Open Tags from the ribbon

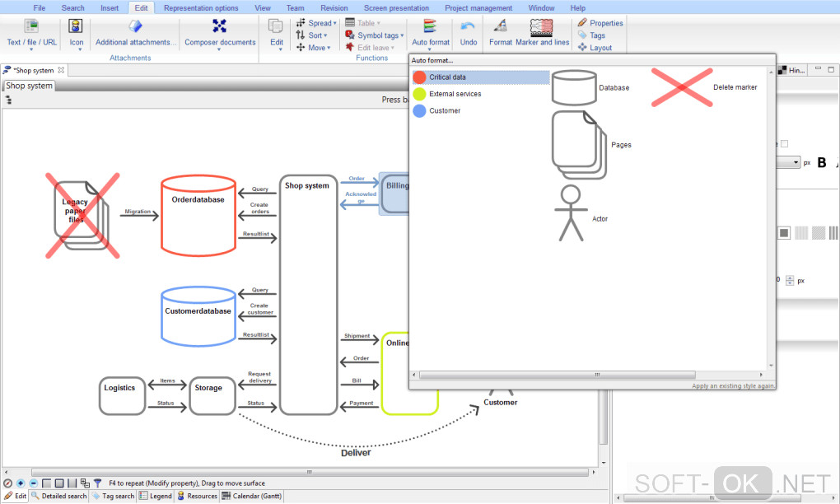pyautogui.click(x=591, y=35)
